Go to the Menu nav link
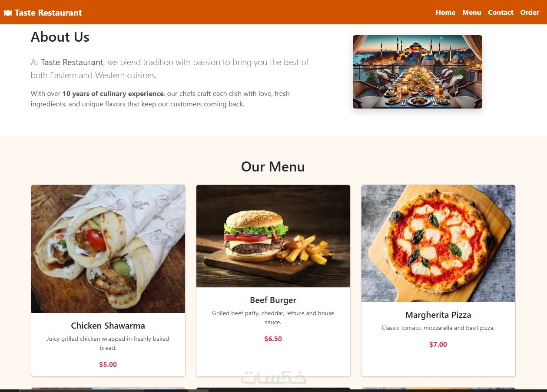Viewport: 547px width, 392px height. coord(471,13)
